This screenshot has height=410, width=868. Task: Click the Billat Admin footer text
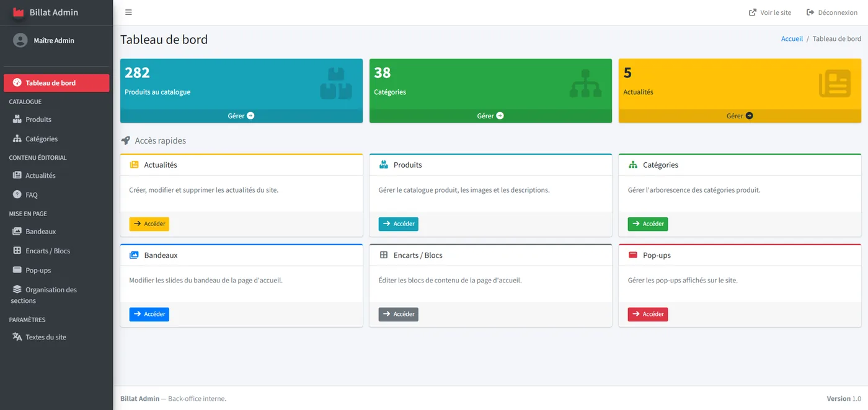tap(139, 398)
